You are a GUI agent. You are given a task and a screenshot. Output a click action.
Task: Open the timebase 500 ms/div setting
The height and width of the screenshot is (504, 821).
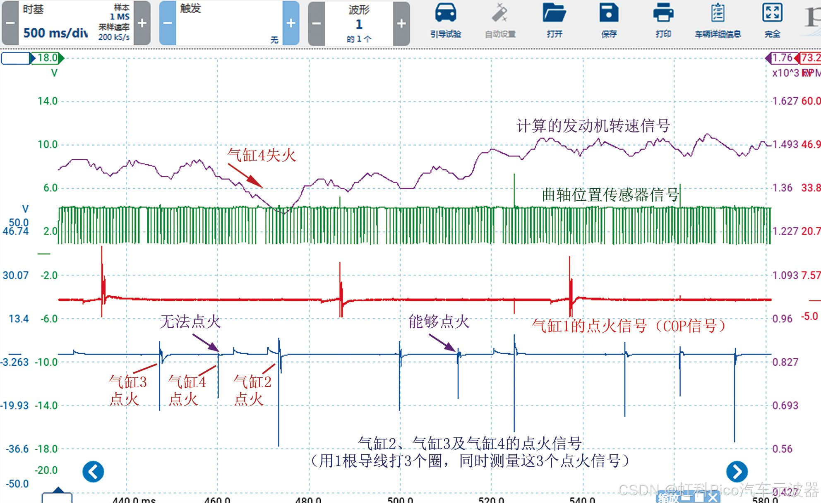[x=55, y=32]
